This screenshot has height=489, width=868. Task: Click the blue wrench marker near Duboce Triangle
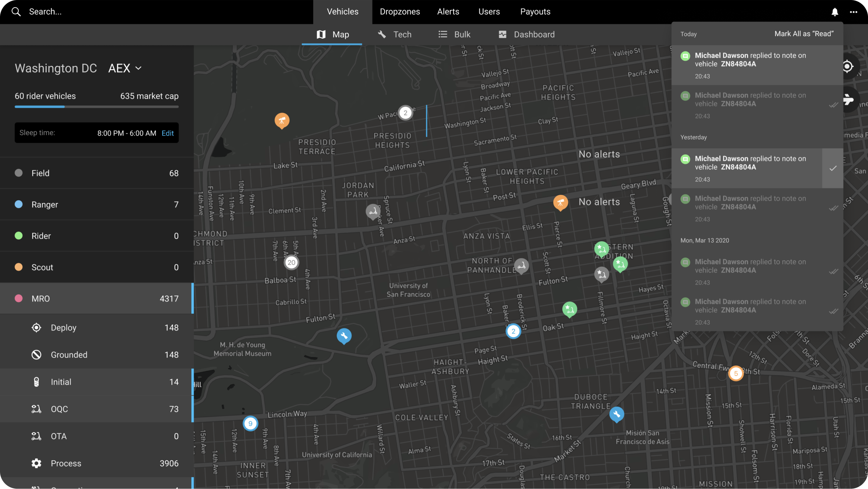(x=617, y=414)
